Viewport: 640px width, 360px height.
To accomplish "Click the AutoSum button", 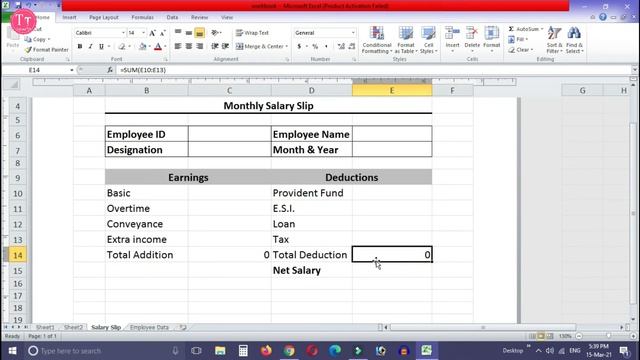I will pyautogui.click(x=525, y=29).
